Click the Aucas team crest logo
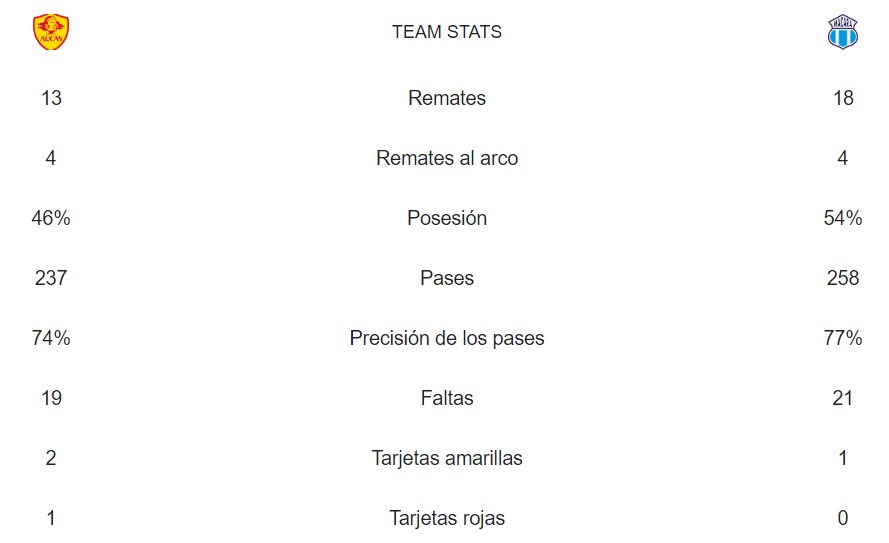Image resolution: width=889 pixels, height=543 pixels. tap(51, 32)
